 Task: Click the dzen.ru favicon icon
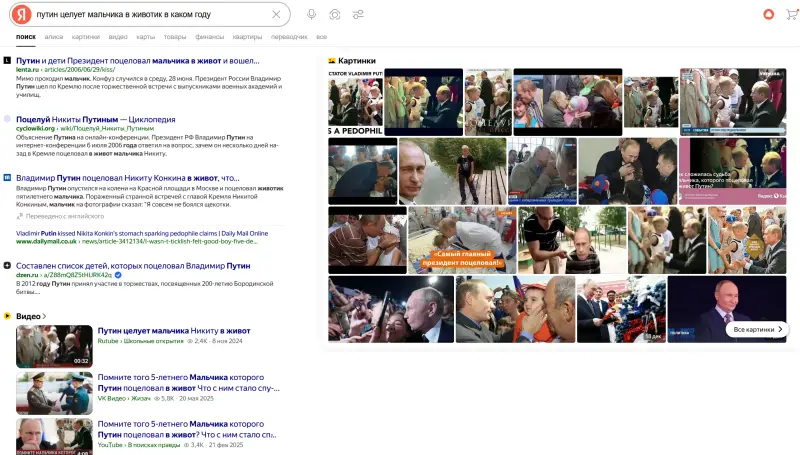[x=8, y=266]
